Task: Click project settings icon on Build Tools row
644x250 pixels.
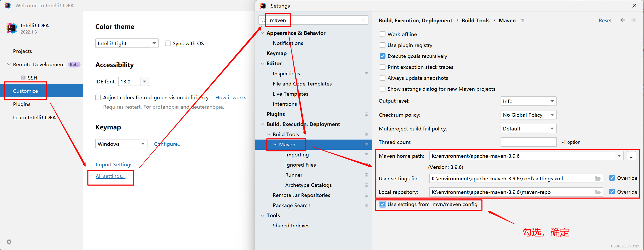Action: coord(366,134)
